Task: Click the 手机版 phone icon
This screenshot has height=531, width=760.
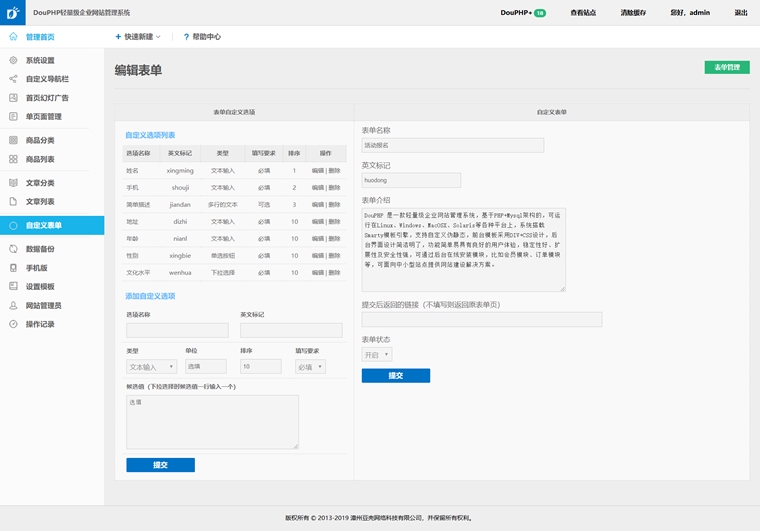Action: pos(13,268)
